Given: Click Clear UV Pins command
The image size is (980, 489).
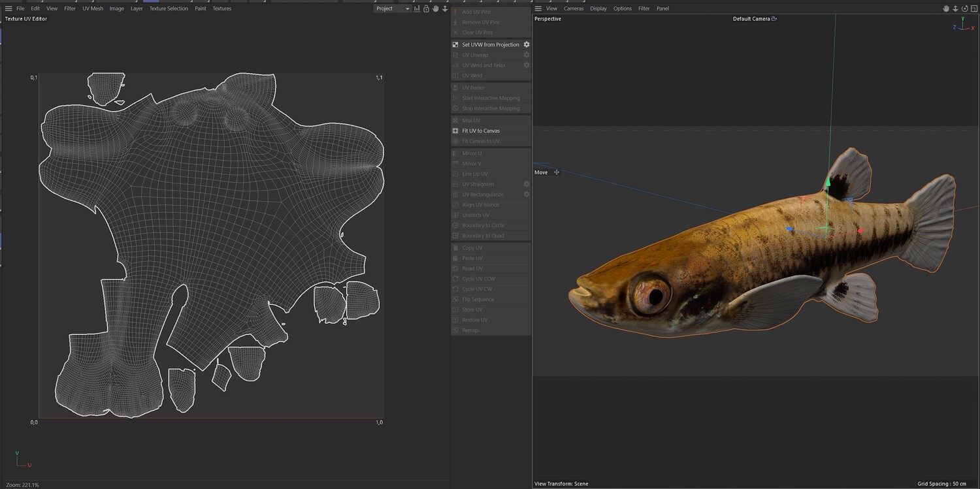Looking at the screenshot, I should [x=491, y=33].
